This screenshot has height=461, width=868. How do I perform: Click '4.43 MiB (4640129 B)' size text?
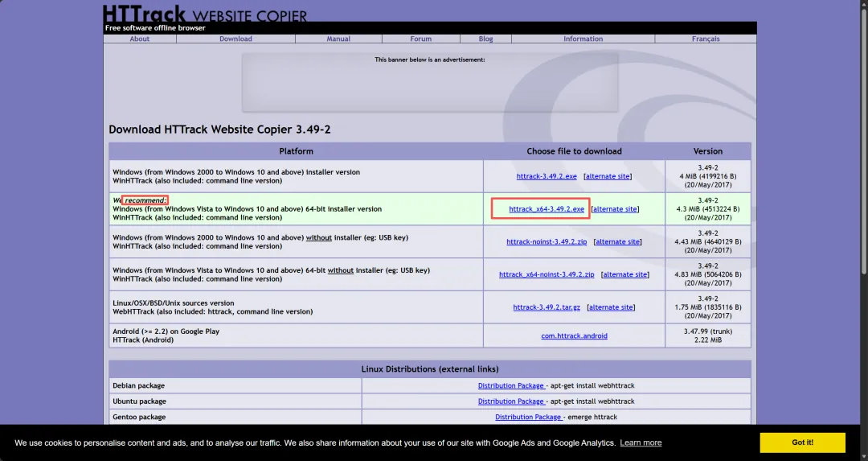[708, 241]
